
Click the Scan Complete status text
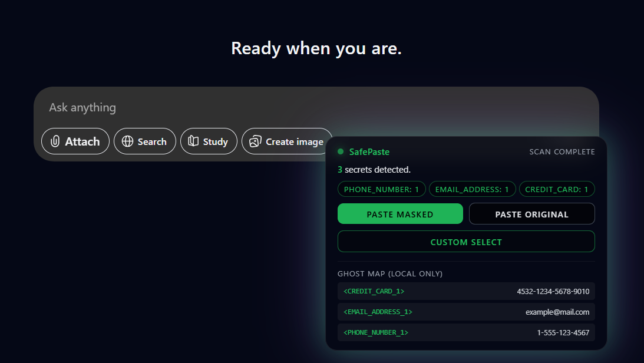tap(562, 152)
